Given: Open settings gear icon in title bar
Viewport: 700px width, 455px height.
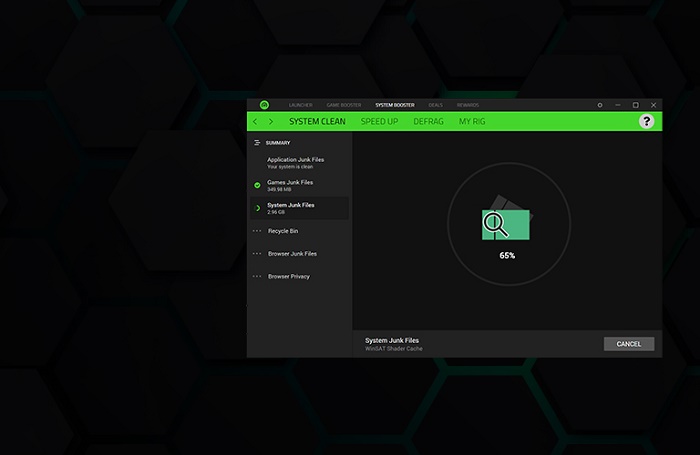Looking at the screenshot, I should (x=600, y=105).
